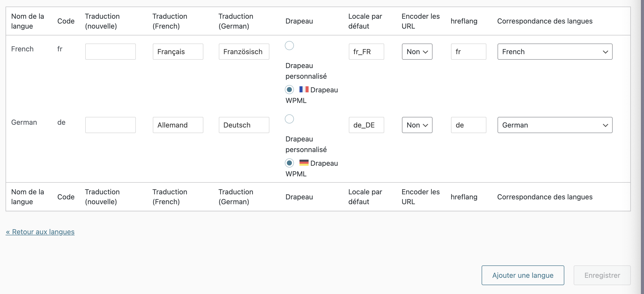Expand the French language mapping dropdown
The image size is (644, 294).
(555, 52)
